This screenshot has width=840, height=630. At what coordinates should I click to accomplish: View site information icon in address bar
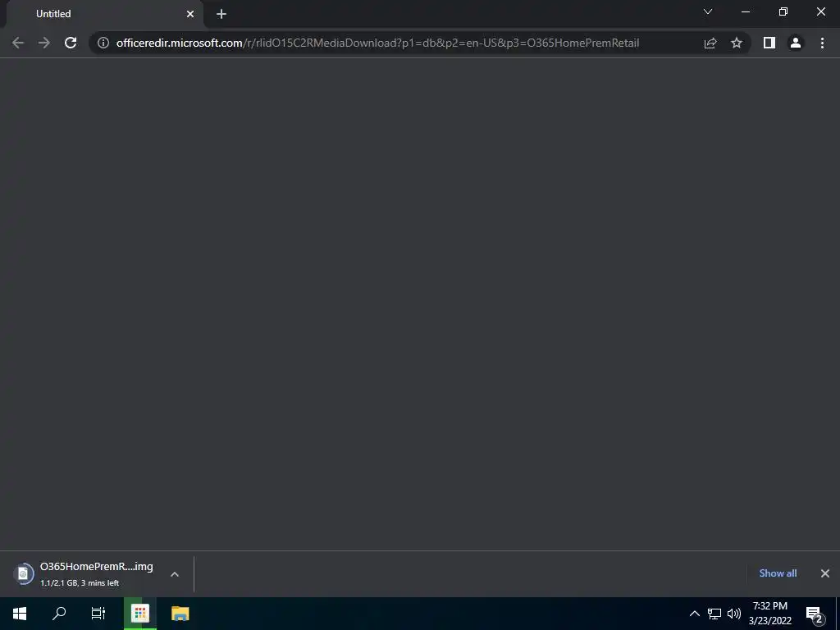103,43
